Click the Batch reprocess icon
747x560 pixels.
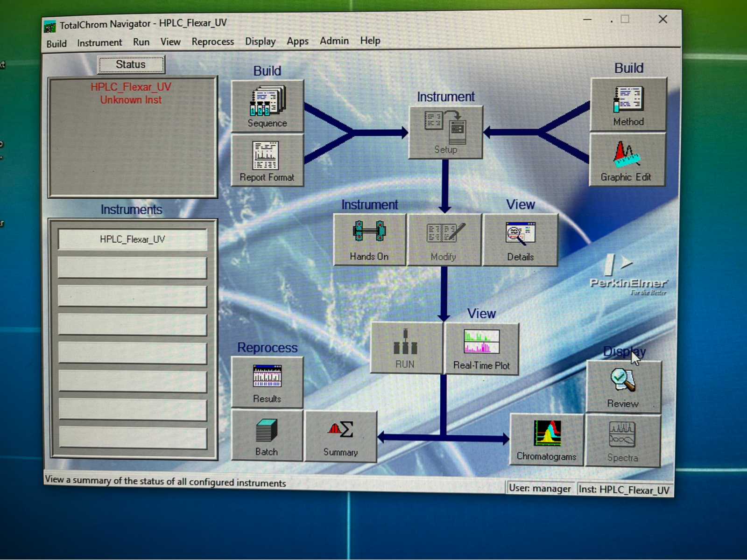(x=267, y=436)
